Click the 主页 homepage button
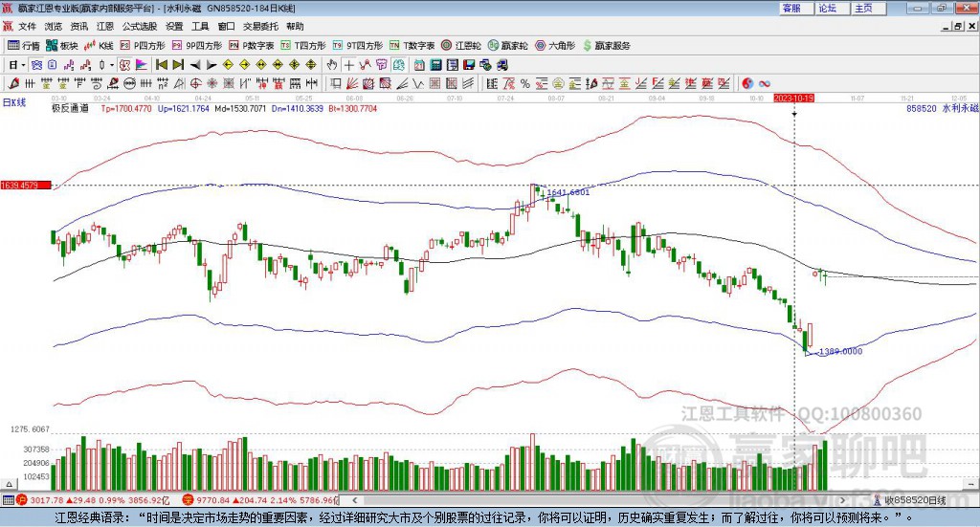 pos(868,8)
